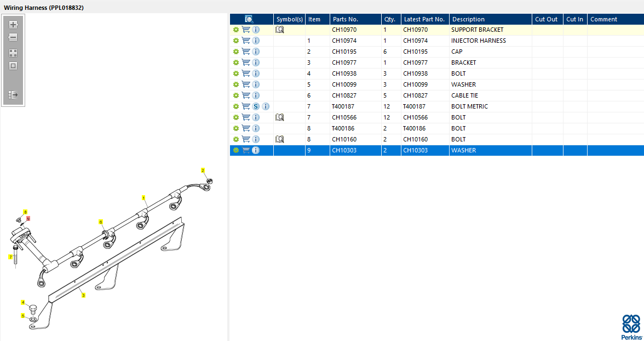Select the SUPPORT BRACKET description cell

point(491,30)
